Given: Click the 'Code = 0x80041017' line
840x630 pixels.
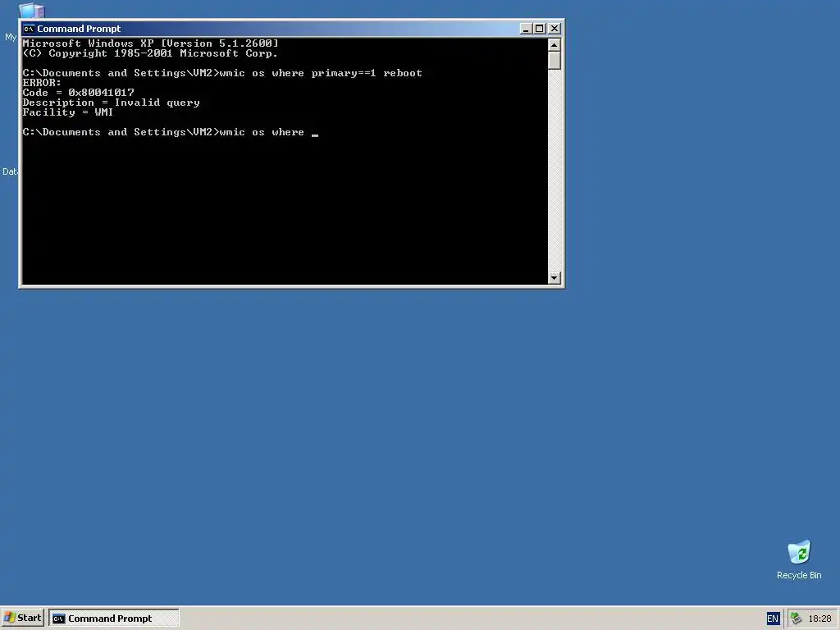Looking at the screenshot, I should [x=78, y=93].
